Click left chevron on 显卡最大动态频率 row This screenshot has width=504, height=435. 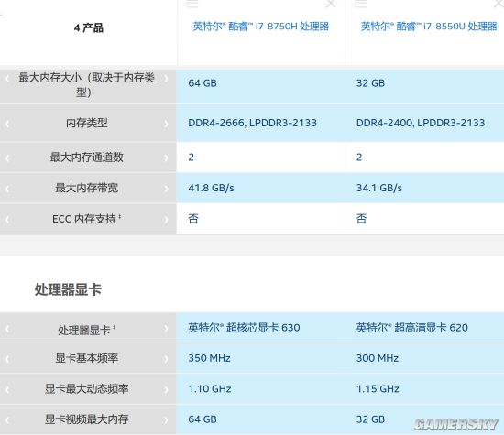pos(7,389)
